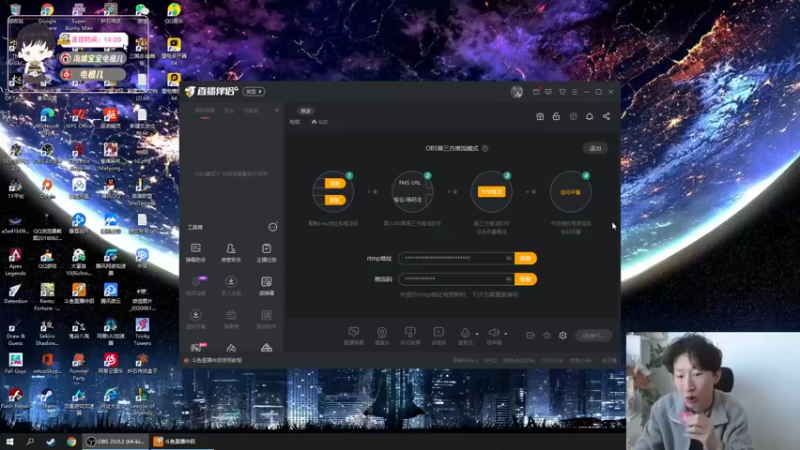Screen dimensions: 800x450
Task: Click the record video icon in bottom bar
Action: coord(531,335)
